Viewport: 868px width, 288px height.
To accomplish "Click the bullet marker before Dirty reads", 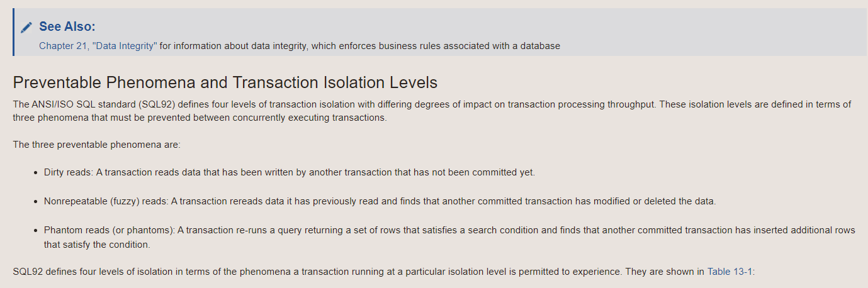I will click(x=36, y=172).
